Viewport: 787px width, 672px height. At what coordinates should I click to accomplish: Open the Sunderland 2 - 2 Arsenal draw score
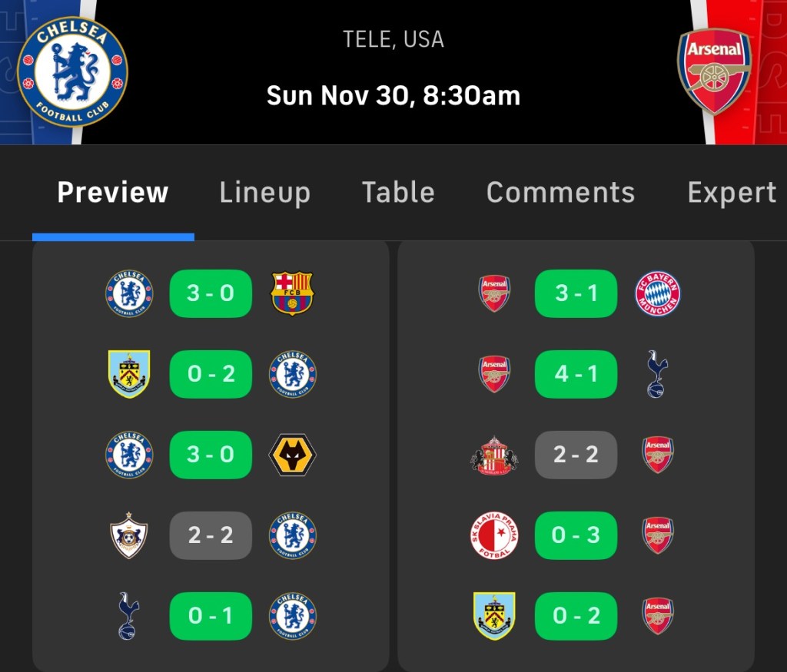(576, 455)
